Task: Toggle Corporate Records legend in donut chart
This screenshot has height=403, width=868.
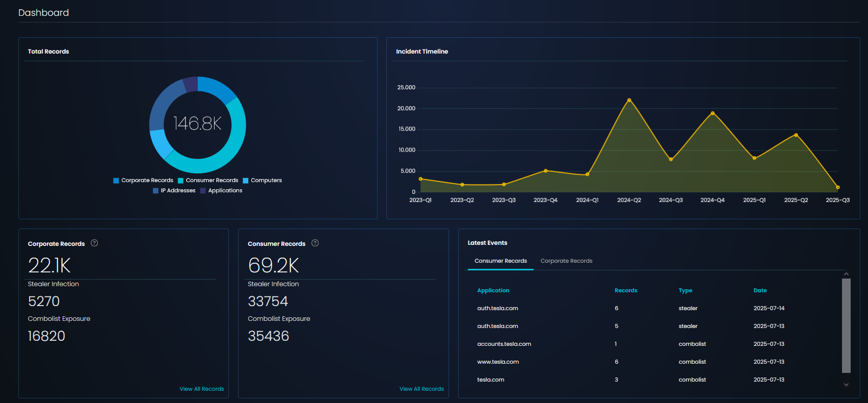Action: 143,181
